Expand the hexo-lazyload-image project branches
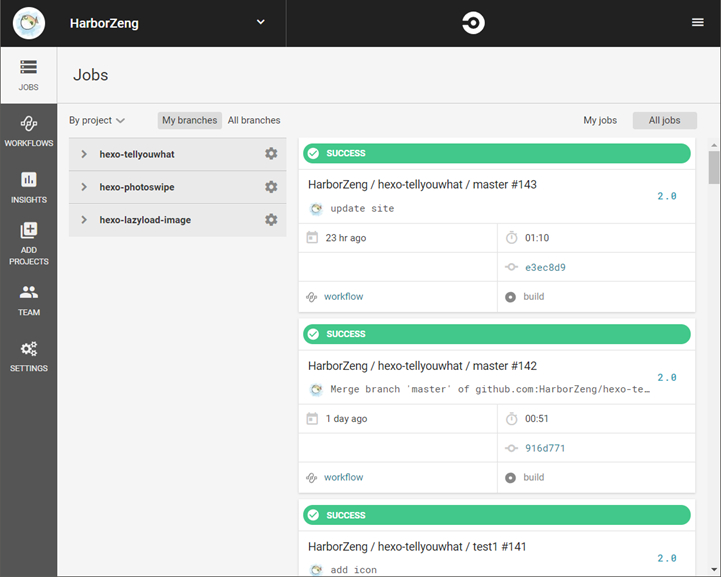Screen dimensions: 721x577 click(84, 220)
